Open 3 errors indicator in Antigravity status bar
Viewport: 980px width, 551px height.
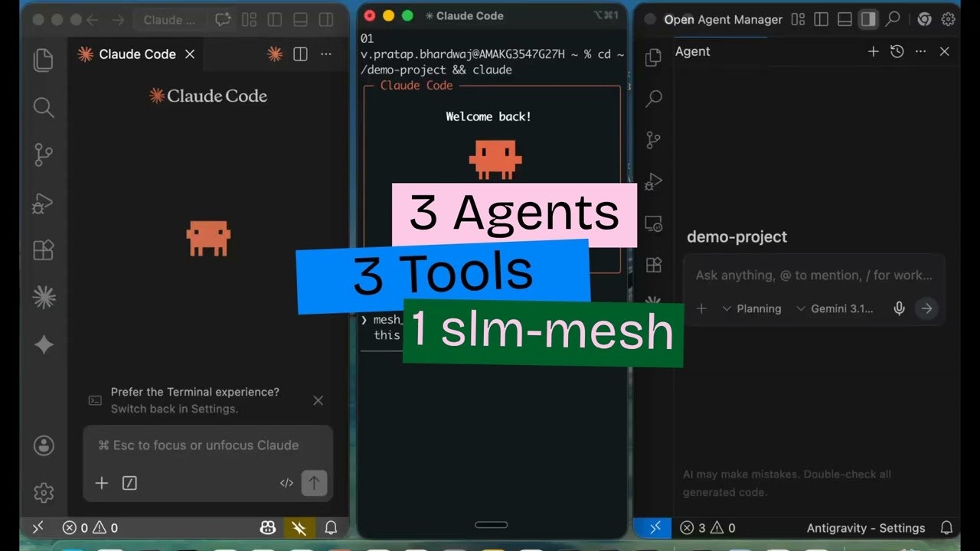(x=707, y=527)
